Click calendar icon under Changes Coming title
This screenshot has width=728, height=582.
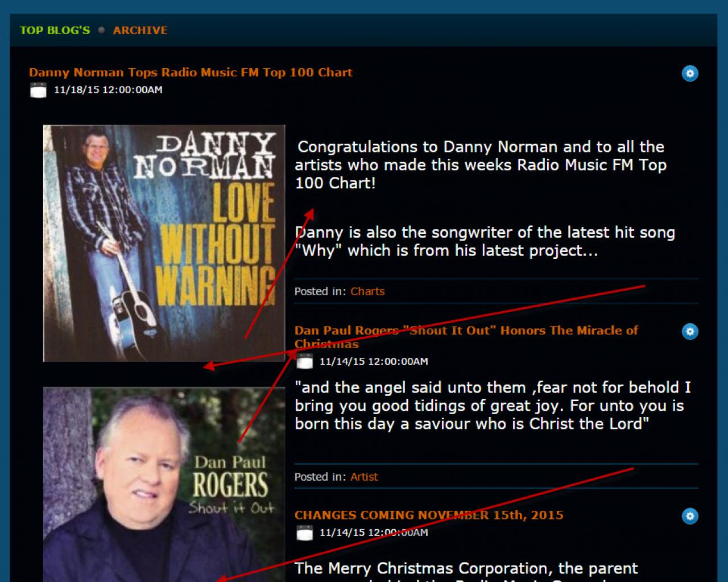(x=304, y=533)
